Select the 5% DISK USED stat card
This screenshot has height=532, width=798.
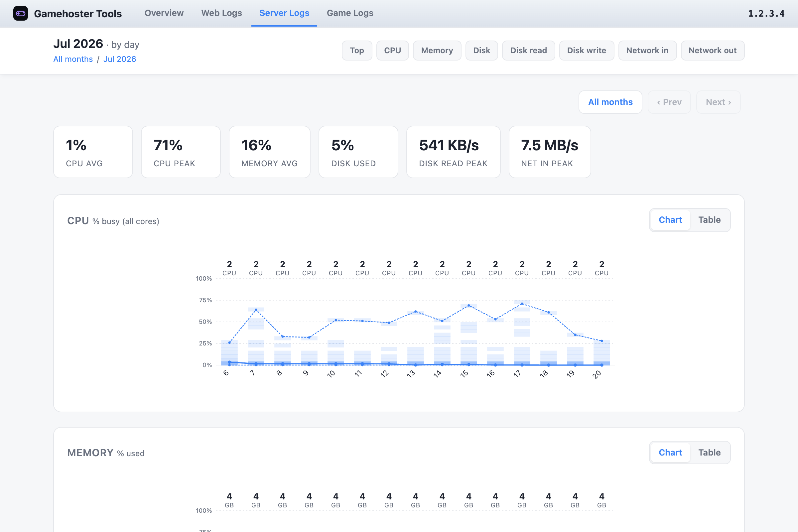pyautogui.click(x=358, y=152)
